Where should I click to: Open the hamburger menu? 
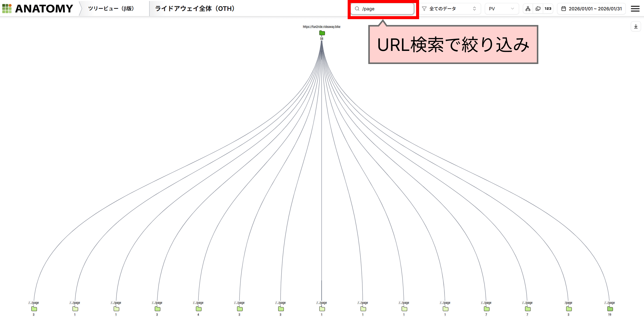[x=635, y=9]
